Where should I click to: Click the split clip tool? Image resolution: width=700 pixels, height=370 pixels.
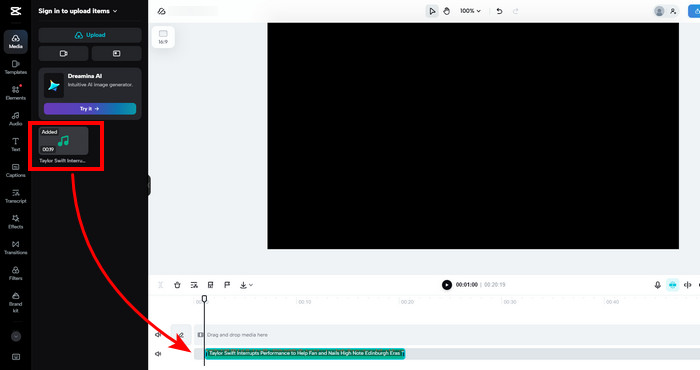[x=161, y=285]
